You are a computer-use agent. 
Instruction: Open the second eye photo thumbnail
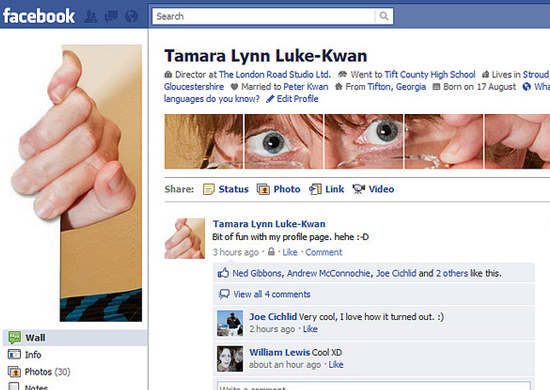[364, 142]
